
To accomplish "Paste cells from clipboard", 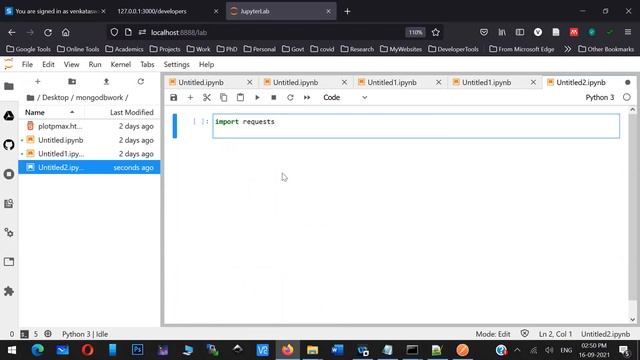I will [x=240, y=98].
